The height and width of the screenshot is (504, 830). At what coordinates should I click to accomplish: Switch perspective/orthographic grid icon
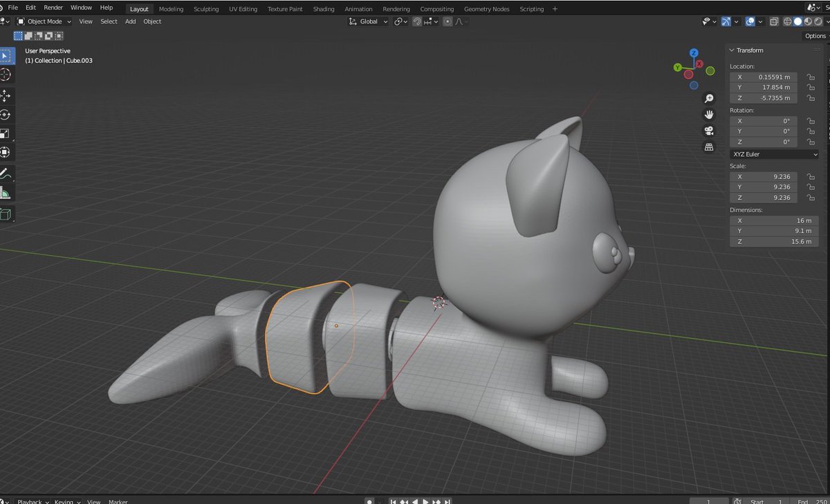pos(709,147)
